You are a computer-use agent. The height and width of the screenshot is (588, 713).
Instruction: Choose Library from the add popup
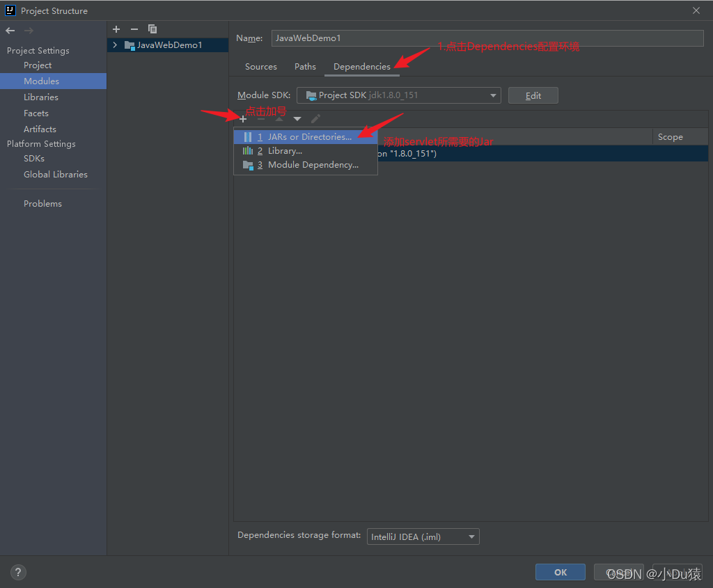306,151
